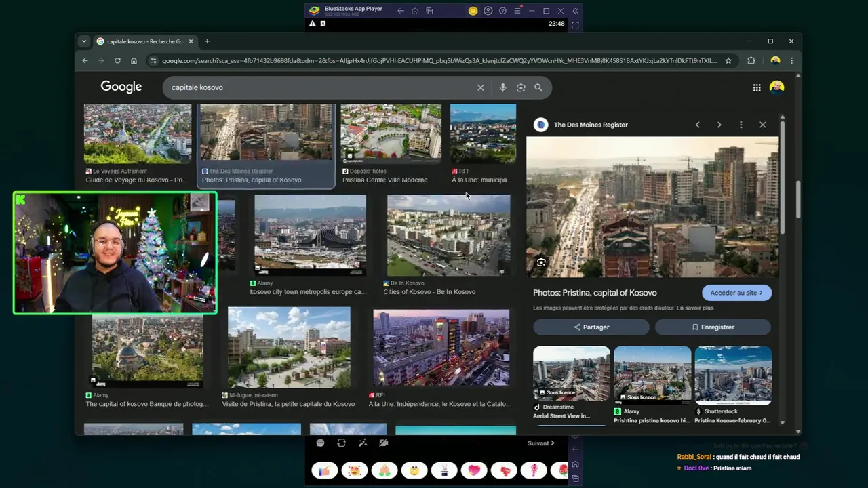This screenshot has height=488, width=868.
Task: Click the warning triangle icon in BlueStacks
Action: (x=312, y=24)
